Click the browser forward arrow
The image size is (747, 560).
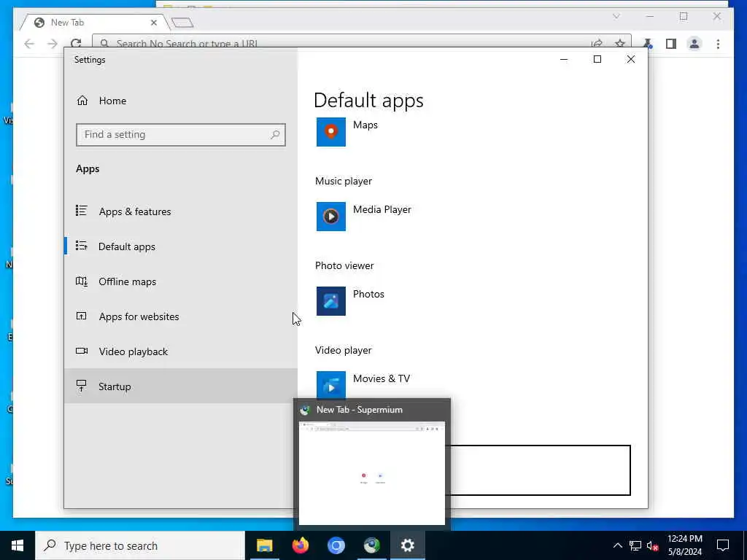(53, 44)
